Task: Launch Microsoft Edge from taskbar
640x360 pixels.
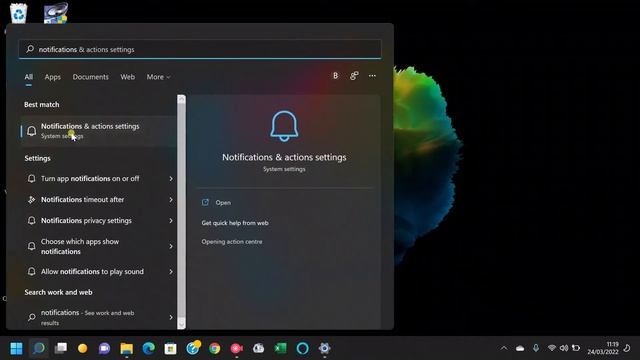Action: coord(149,348)
